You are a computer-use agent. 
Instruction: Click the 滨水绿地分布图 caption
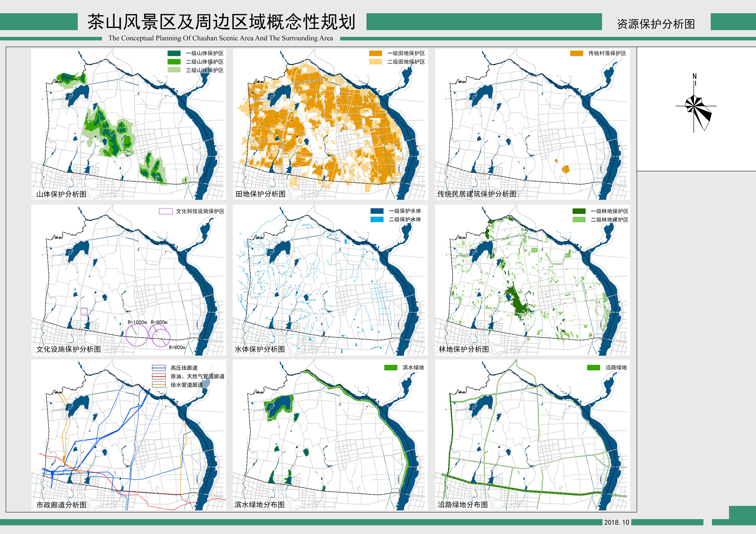pos(259,505)
